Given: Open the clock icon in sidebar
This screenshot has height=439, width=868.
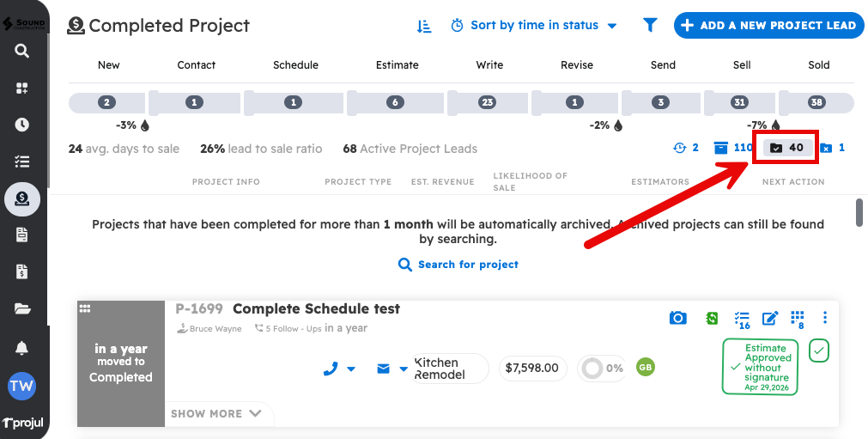Looking at the screenshot, I should [x=22, y=125].
